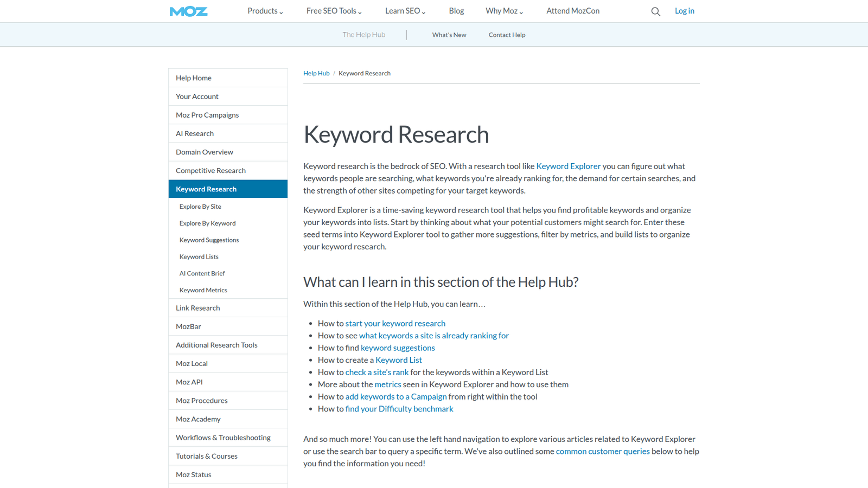Follow the Keyword Explorer link

coord(569,166)
